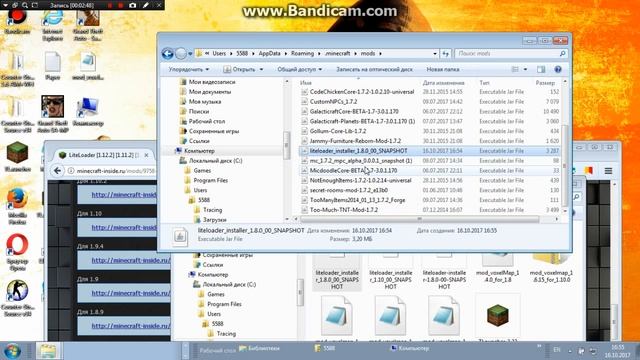Viewport: 640px width, 360px height.
Task: Open the Internet Explorer desktop shortcut
Action: coord(53,24)
